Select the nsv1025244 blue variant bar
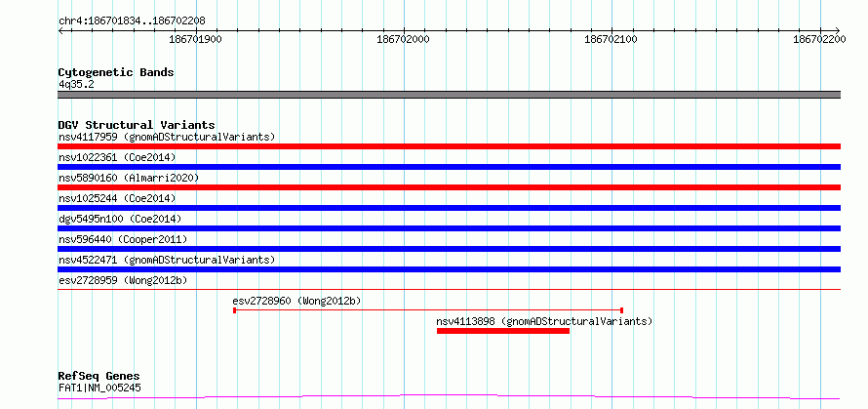The height and width of the screenshot is (409, 868). point(449,208)
